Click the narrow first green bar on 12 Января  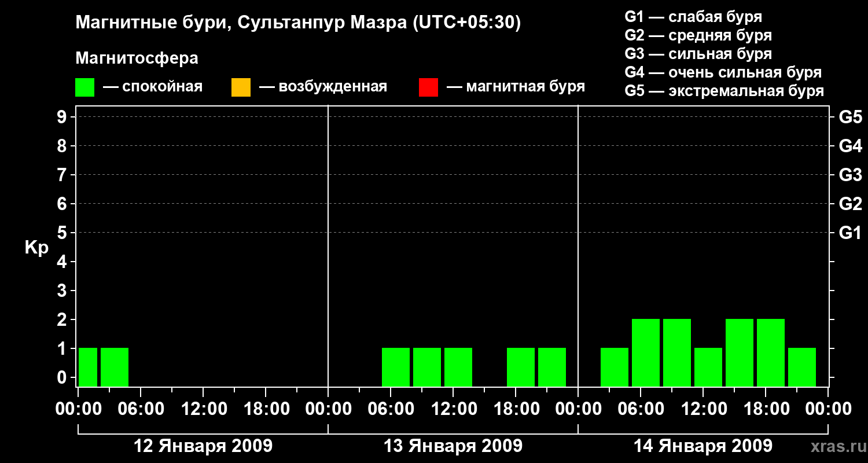[88, 367]
